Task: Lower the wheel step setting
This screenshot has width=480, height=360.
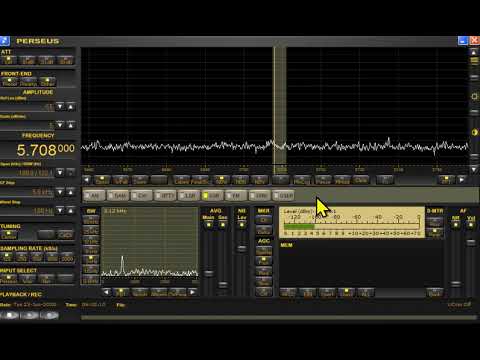Action: [x=60, y=210]
